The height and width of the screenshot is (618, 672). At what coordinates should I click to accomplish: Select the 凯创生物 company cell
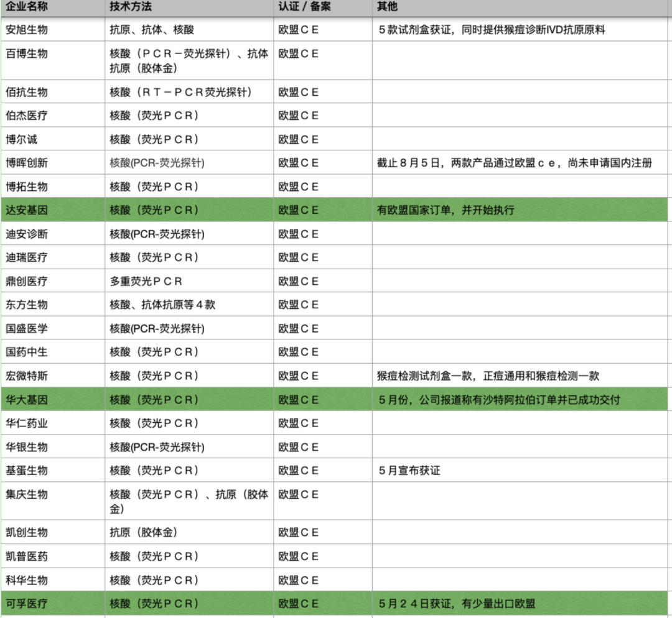tap(53, 532)
